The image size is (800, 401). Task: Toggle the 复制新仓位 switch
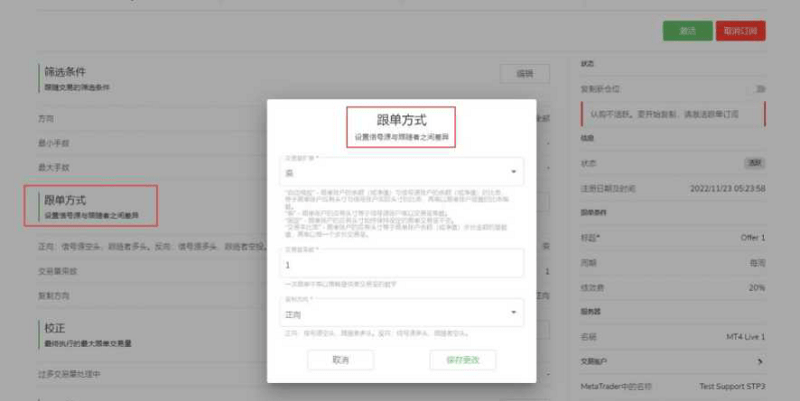click(x=760, y=89)
